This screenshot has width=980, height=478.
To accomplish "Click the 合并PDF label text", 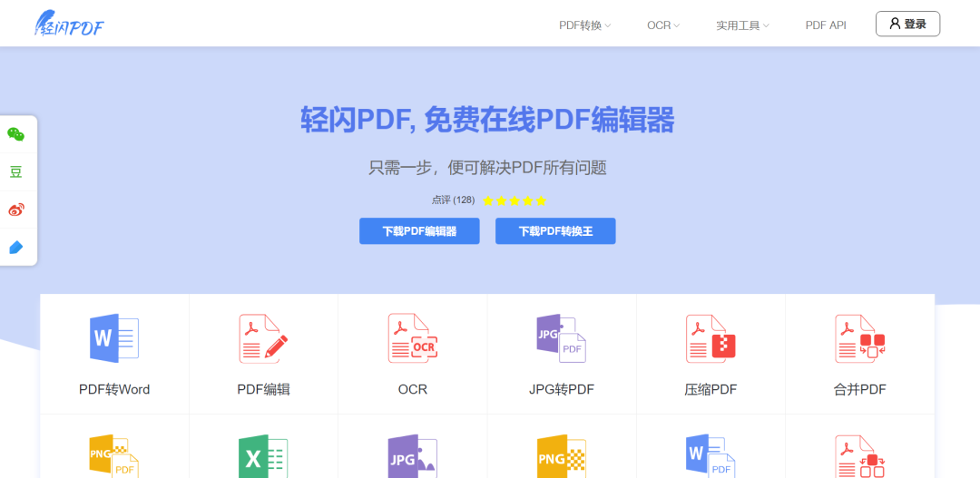I will pos(860,390).
